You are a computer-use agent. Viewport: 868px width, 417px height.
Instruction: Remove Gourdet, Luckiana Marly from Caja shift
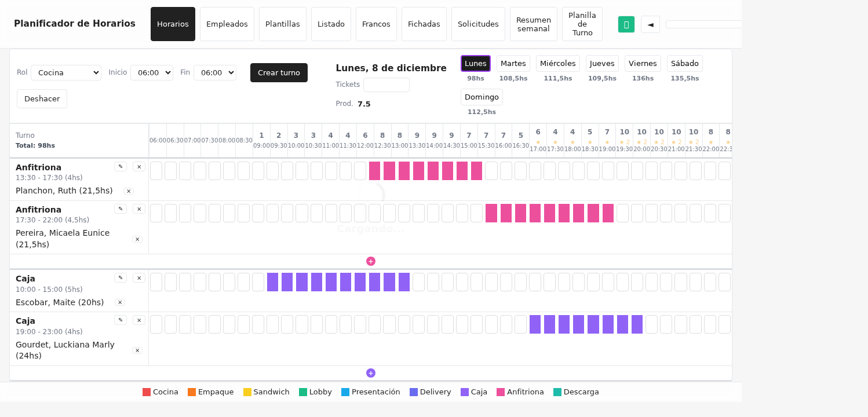click(137, 350)
